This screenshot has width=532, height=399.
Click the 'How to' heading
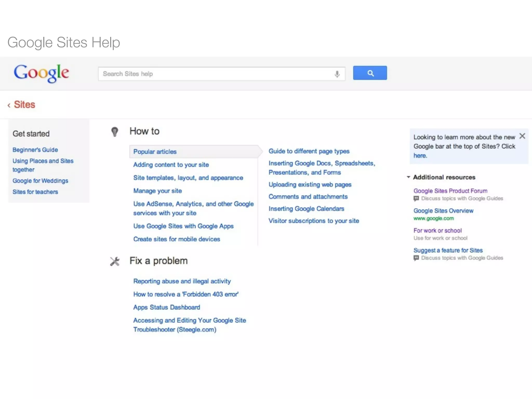pos(144,131)
